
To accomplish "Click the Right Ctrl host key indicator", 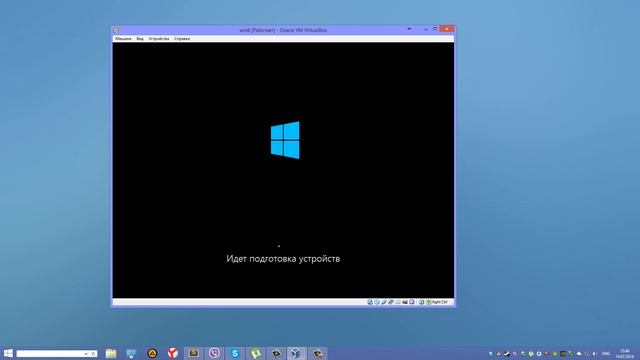I will click(x=440, y=302).
